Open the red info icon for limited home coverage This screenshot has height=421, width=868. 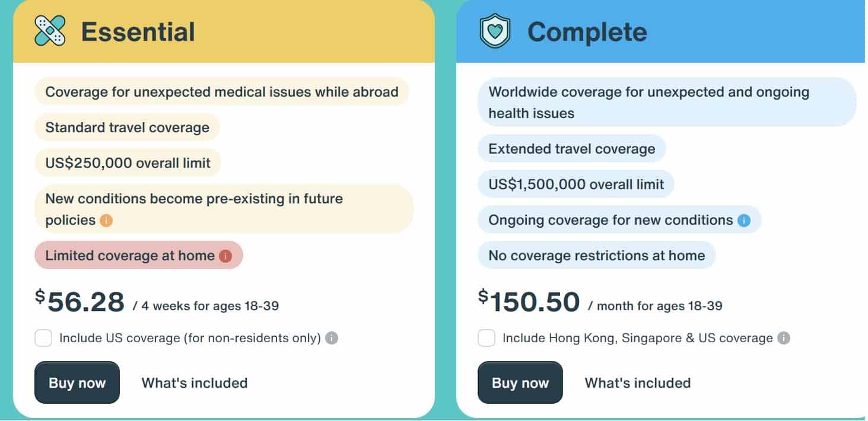tap(225, 256)
